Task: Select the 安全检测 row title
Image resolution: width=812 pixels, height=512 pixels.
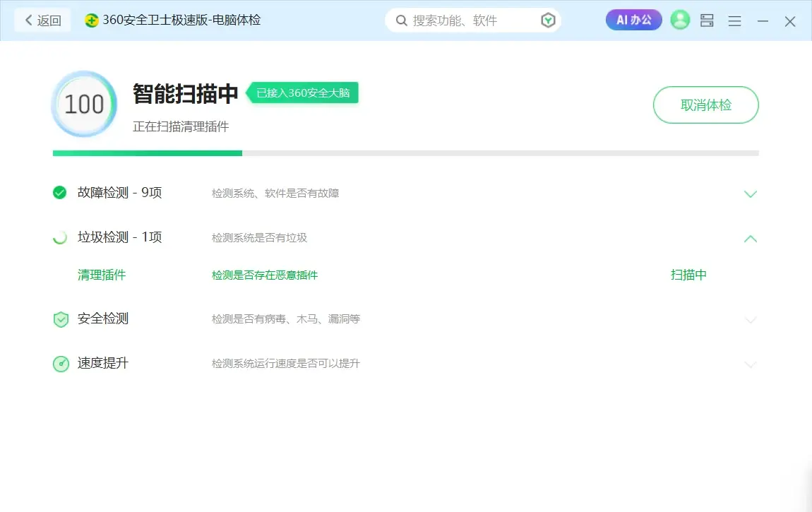Action: click(103, 318)
